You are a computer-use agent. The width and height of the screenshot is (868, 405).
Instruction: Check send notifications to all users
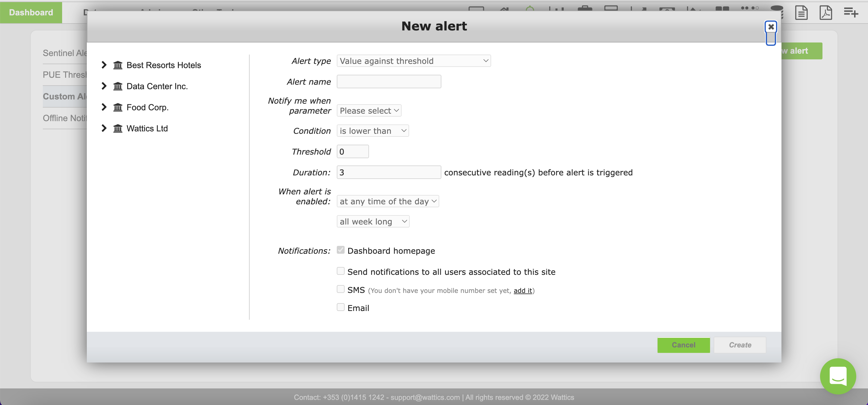(x=340, y=271)
